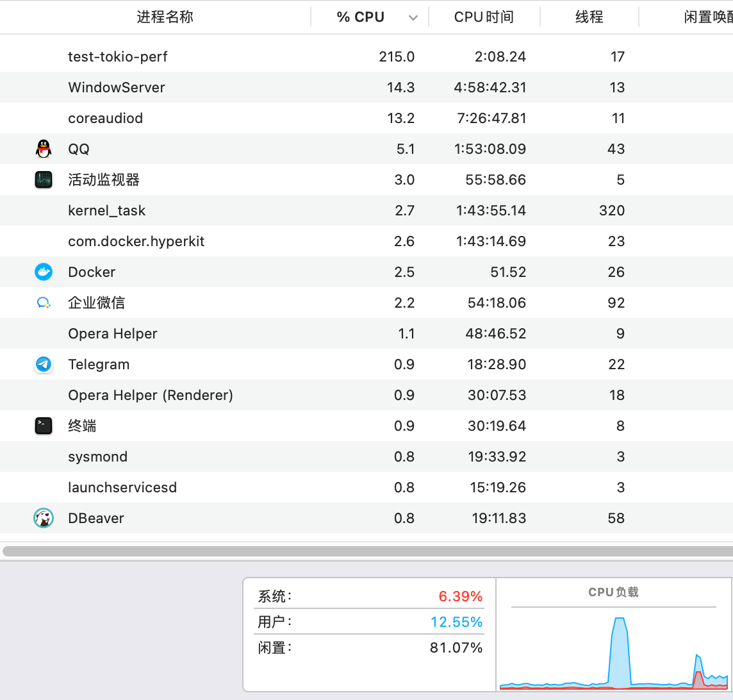This screenshot has width=733, height=700.
Task: Click the 闲置 label in CPU summary
Action: 274,647
